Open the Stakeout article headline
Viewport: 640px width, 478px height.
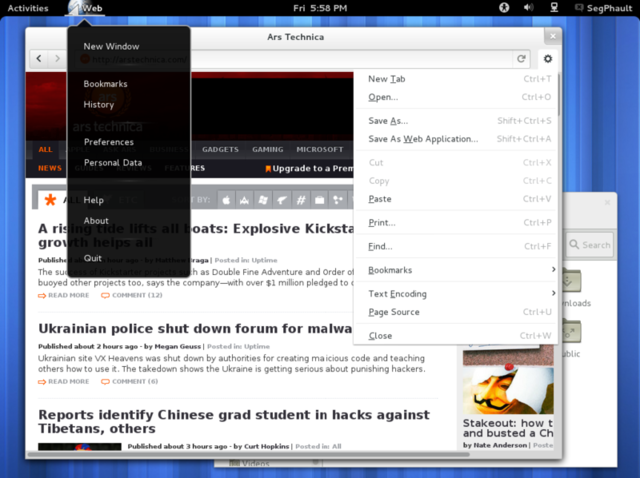point(508,428)
